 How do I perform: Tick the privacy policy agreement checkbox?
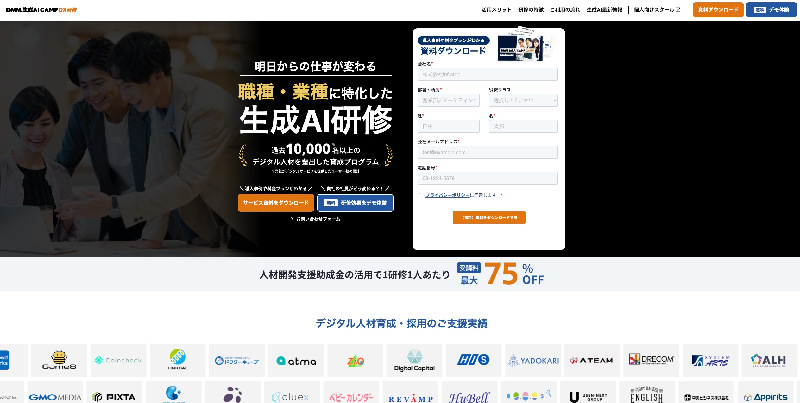point(421,196)
